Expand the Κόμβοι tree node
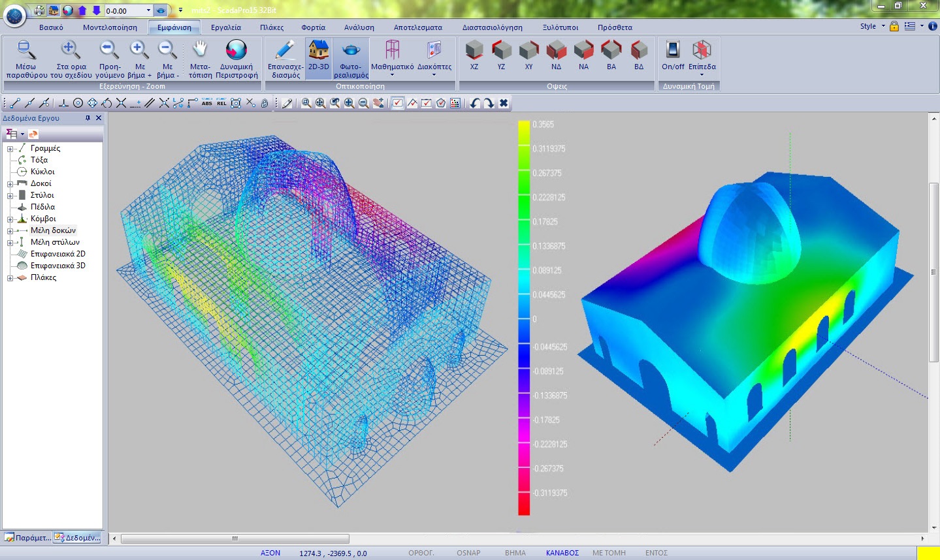Viewport: 940px width, 560px height. 10,219
